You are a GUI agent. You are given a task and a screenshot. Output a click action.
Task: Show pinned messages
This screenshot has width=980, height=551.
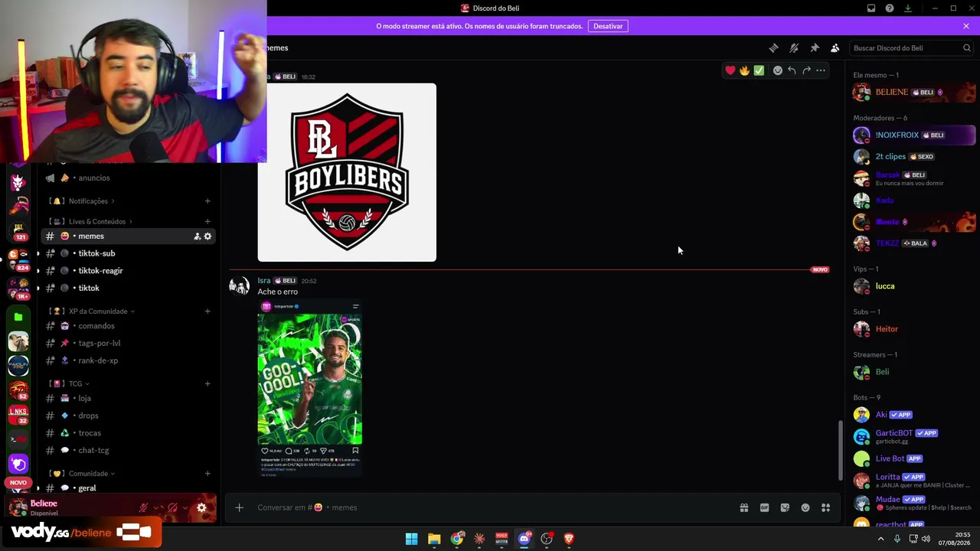tap(815, 47)
